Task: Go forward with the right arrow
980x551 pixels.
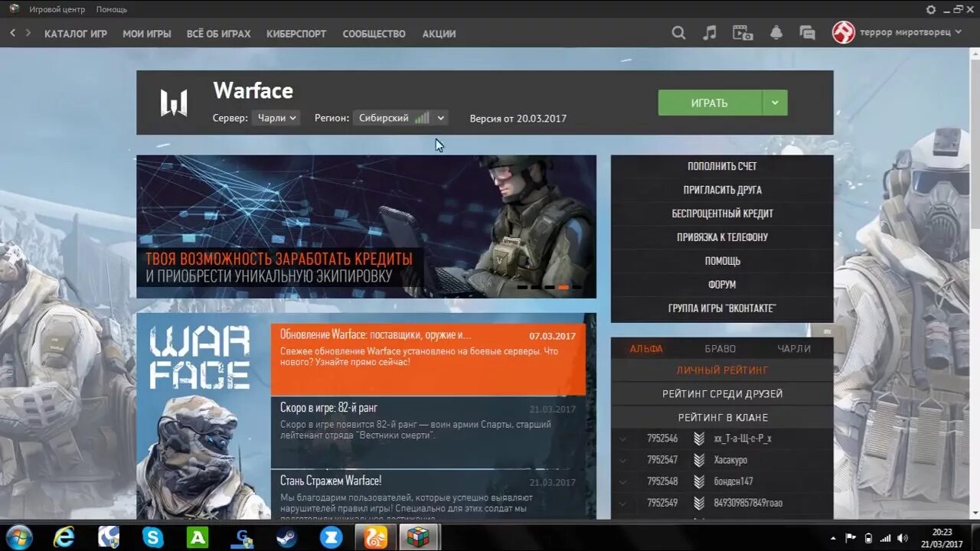Action: point(28,33)
